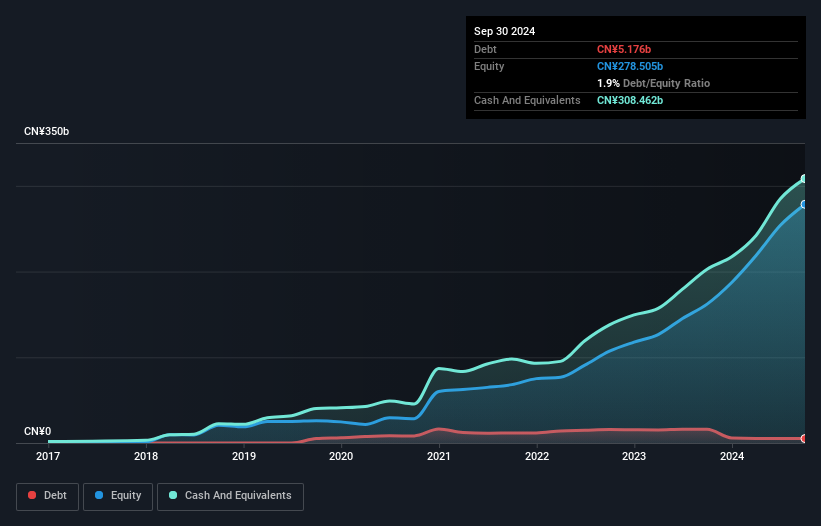Viewport: 821px width, 526px height.
Task: Click the teal Cash And Equivalents legend dot
Action: click(173, 495)
